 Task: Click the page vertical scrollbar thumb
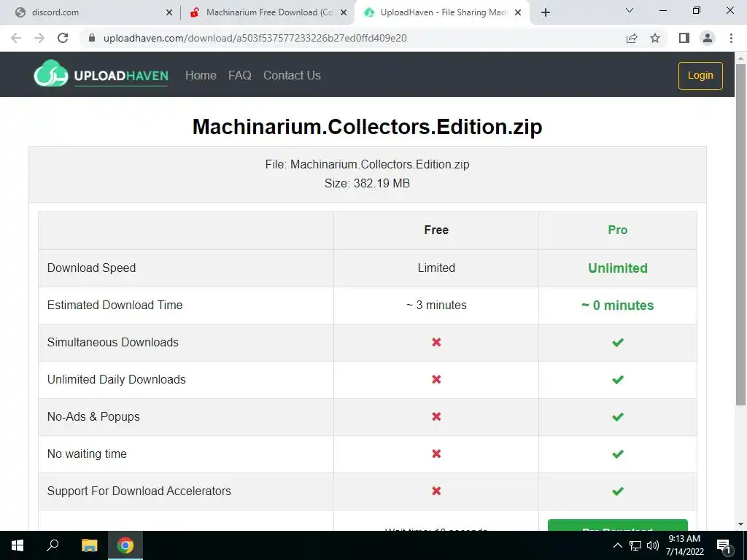tap(740, 233)
